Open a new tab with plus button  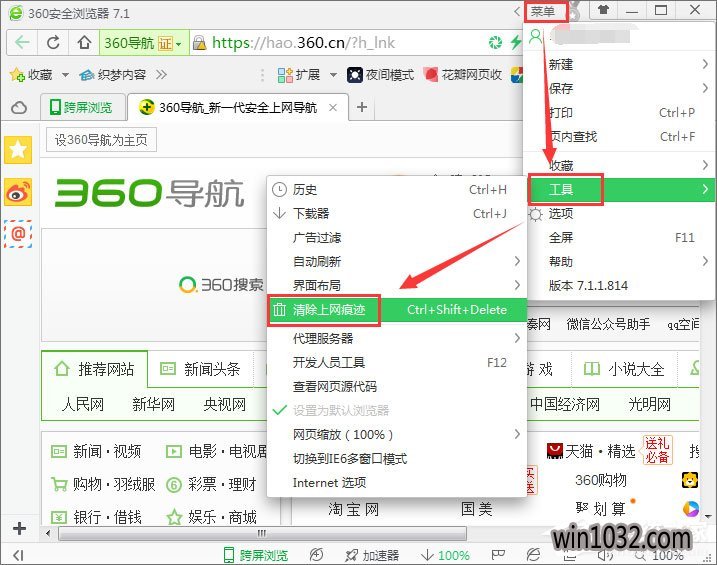tap(362, 108)
